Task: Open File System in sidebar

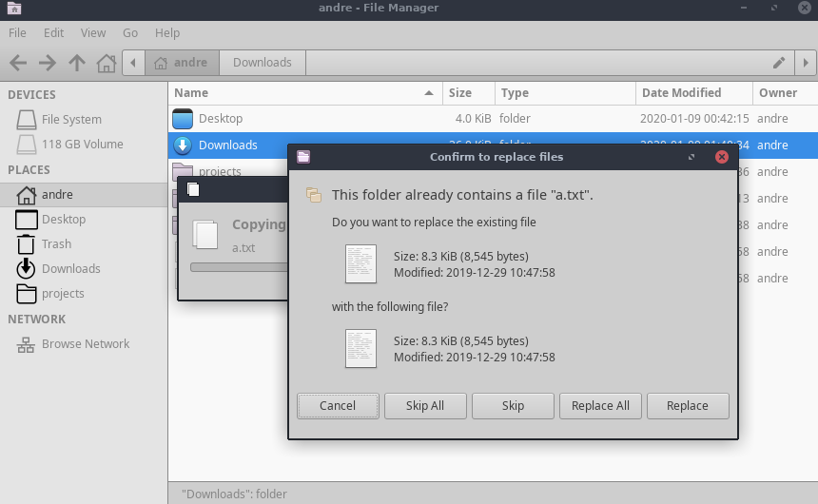Action: click(71, 120)
